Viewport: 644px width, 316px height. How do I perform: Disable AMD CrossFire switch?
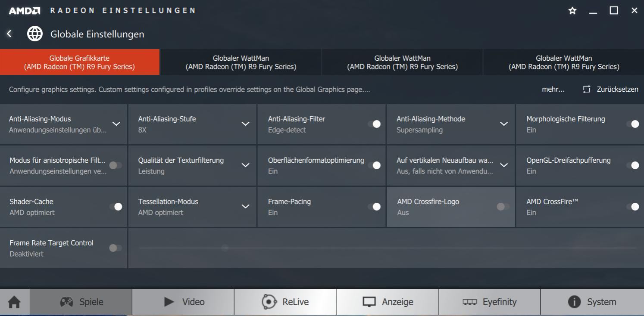pos(633,207)
